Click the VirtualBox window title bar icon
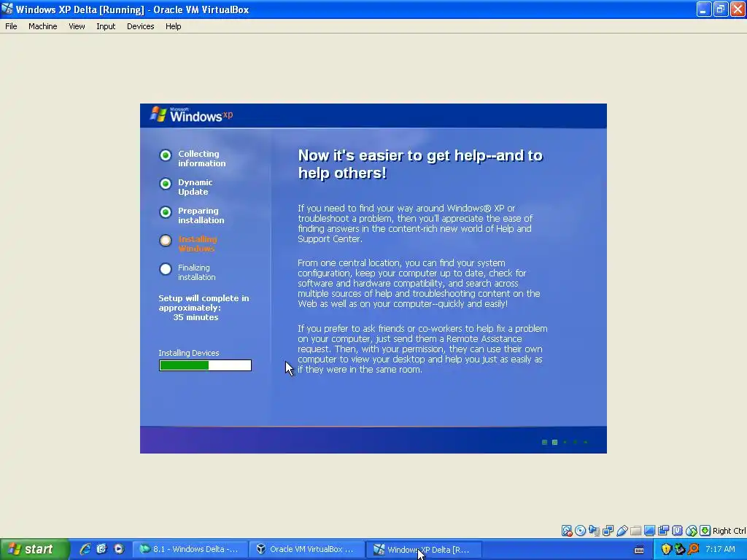The width and height of the screenshot is (747, 560). click(7, 9)
